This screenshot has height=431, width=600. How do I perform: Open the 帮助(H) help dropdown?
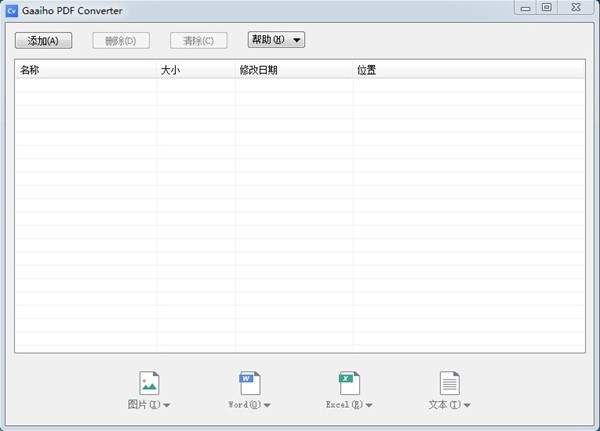276,40
